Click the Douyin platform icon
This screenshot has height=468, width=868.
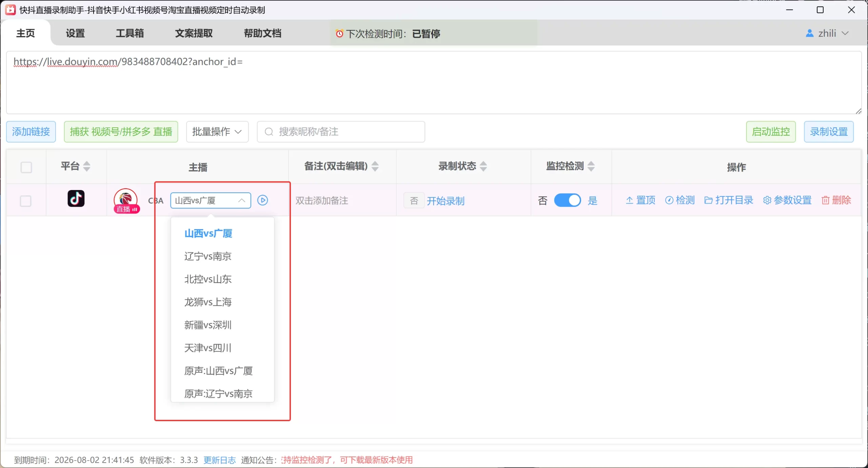tap(76, 199)
